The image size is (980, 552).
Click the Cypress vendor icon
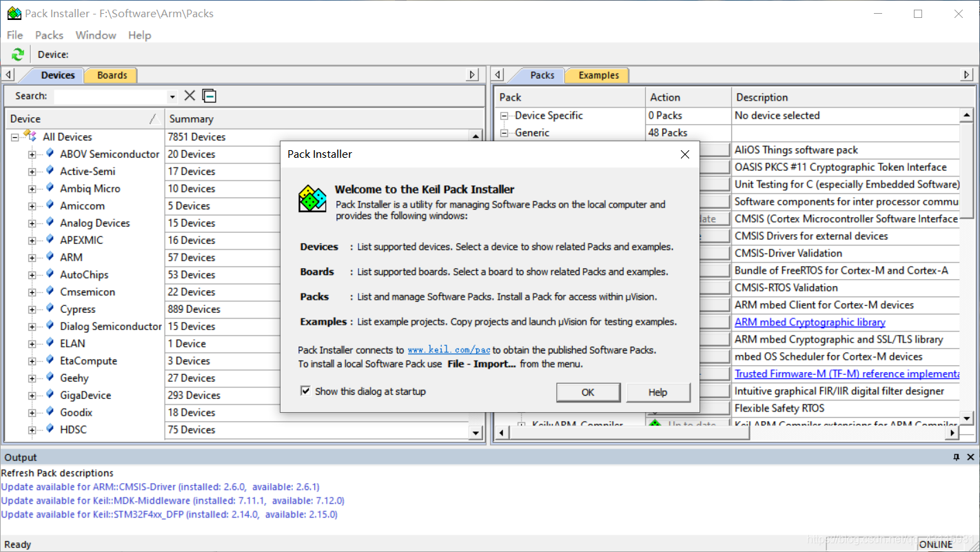pos(50,308)
